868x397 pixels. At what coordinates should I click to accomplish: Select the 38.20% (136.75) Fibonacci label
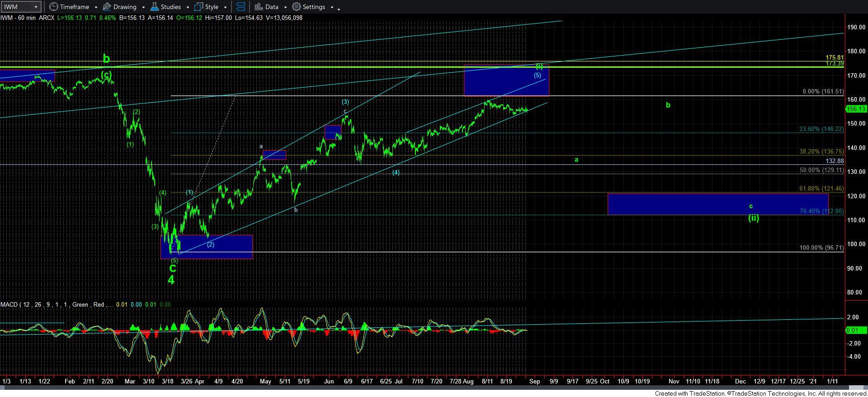(821, 152)
